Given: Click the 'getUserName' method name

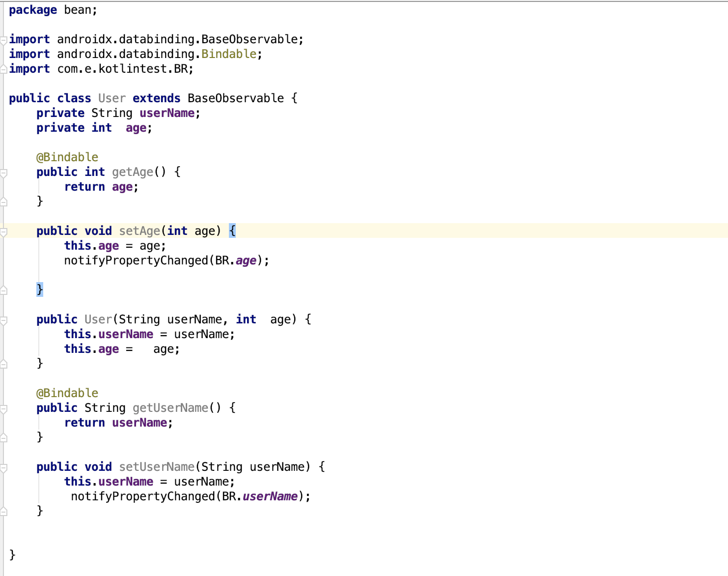Looking at the screenshot, I should (x=170, y=408).
